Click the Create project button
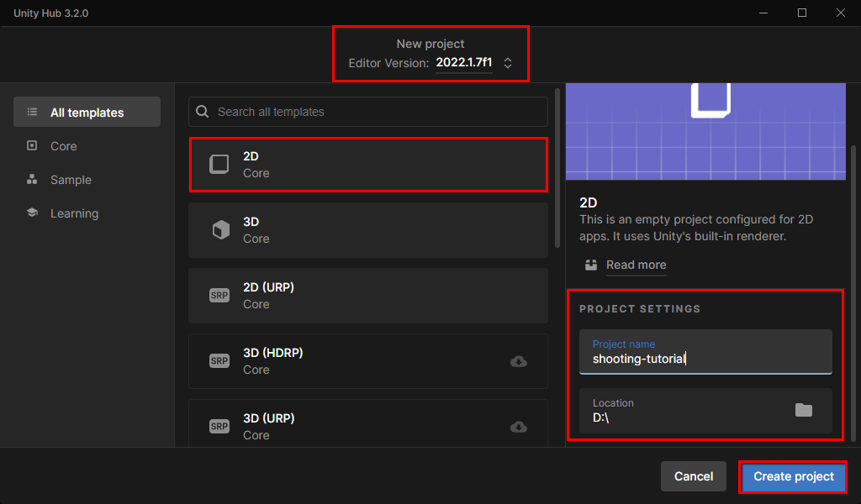Screen dimensions: 861x504 point(794,476)
